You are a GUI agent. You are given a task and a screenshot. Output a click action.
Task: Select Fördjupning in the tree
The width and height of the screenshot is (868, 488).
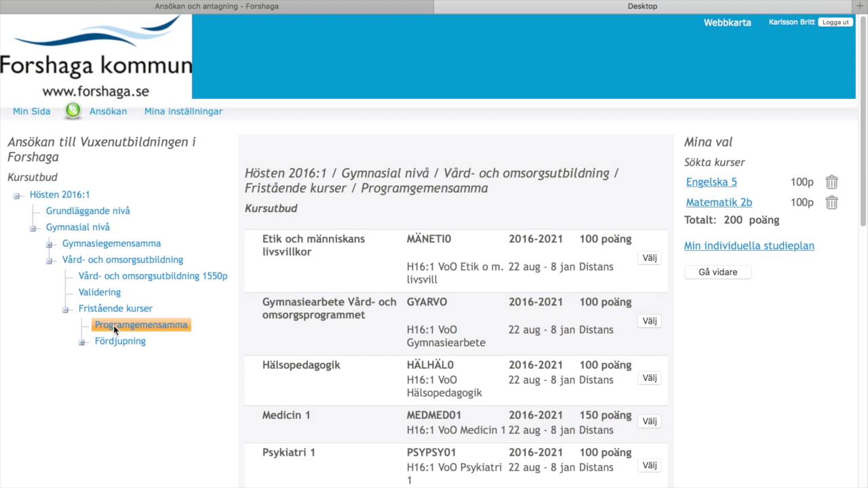[x=120, y=341]
